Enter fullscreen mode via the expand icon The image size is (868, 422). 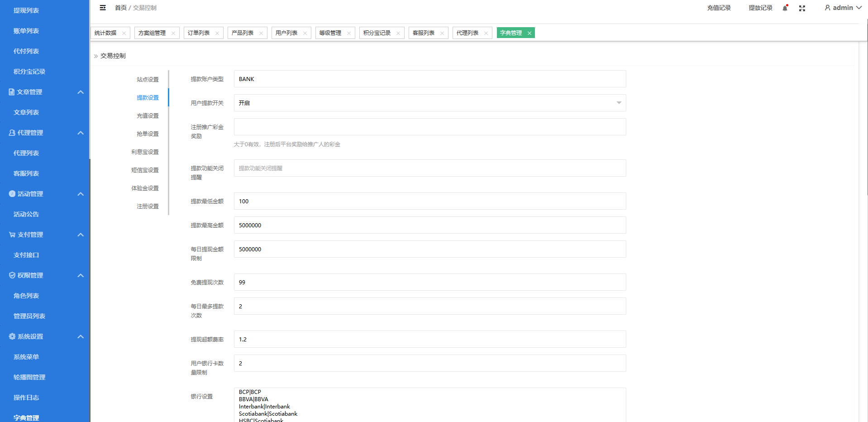pyautogui.click(x=802, y=8)
